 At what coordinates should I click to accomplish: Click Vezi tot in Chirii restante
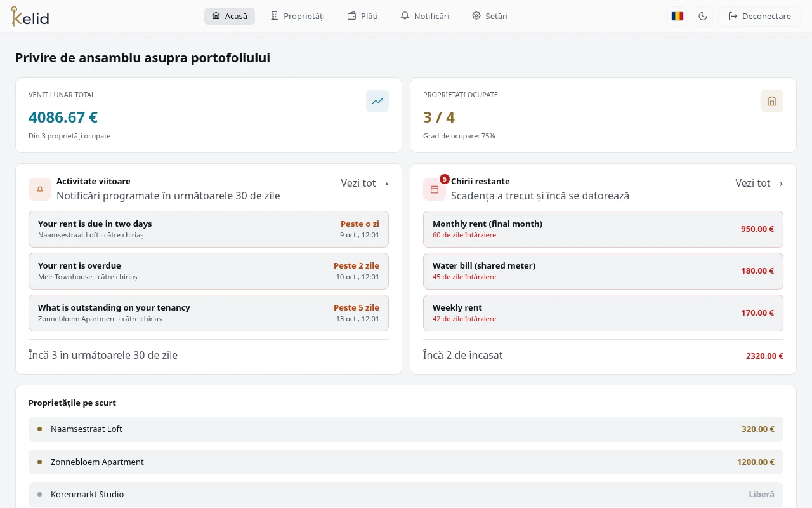[759, 183]
